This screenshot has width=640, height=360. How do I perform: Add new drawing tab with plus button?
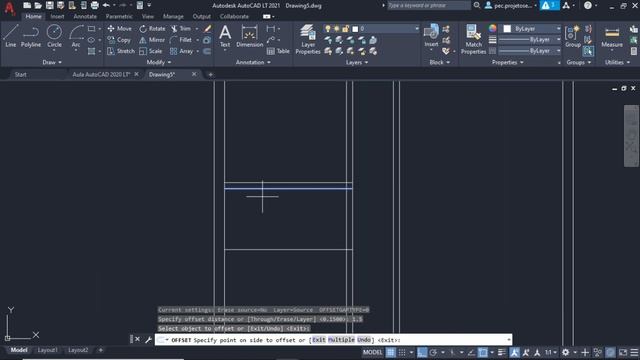[x=210, y=74]
